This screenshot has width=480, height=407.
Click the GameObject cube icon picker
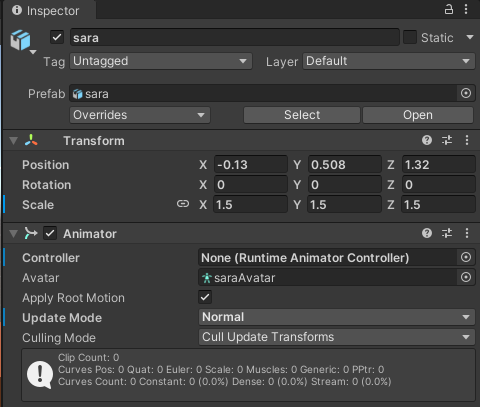coord(20,40)
